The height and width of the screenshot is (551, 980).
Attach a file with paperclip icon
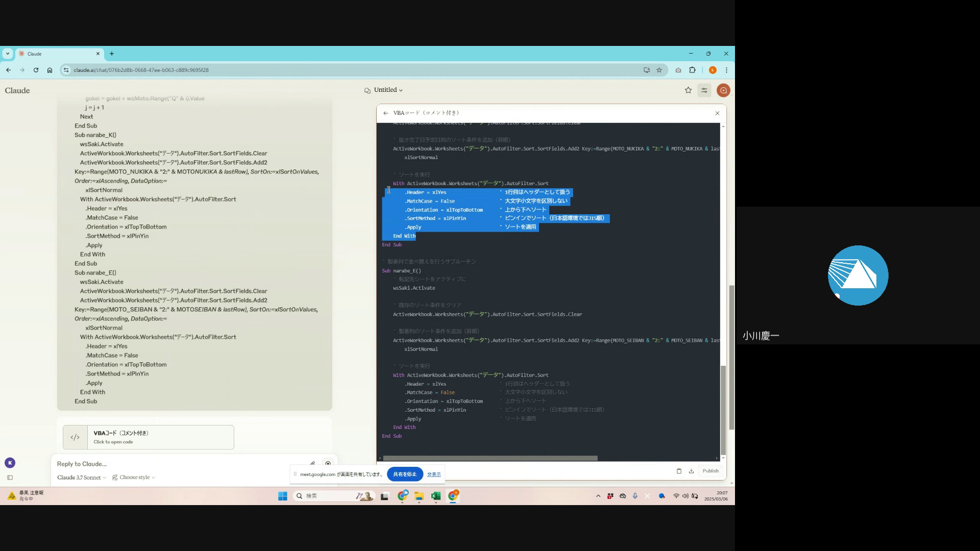point(312,464)
